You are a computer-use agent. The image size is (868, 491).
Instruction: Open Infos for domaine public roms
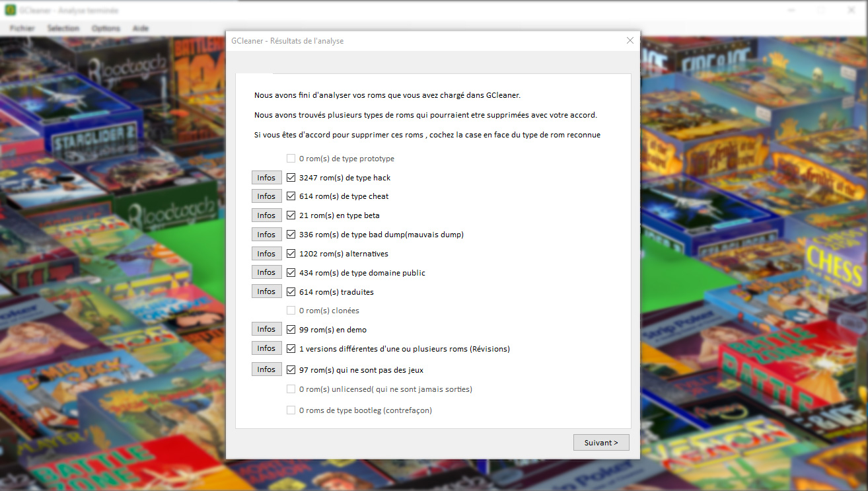(267, 272)
